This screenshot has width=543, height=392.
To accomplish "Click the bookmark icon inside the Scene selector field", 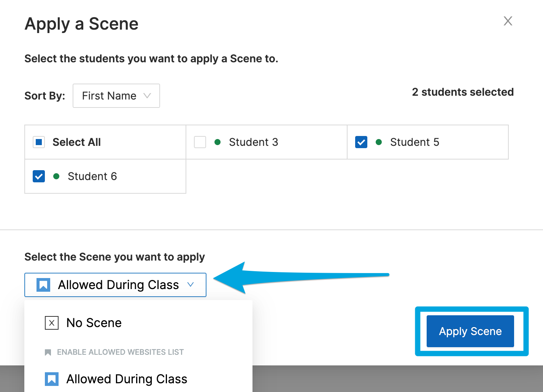I will click(43, 285).
